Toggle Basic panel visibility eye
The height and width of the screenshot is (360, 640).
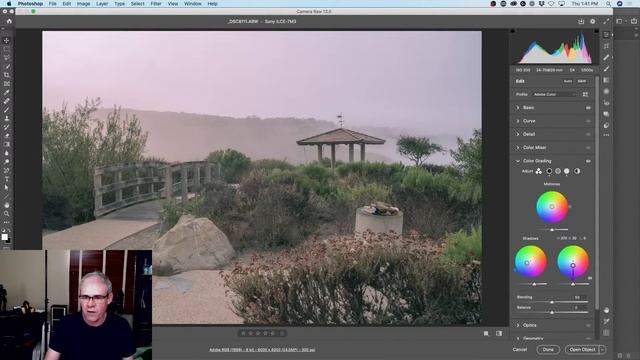(588, 108)
